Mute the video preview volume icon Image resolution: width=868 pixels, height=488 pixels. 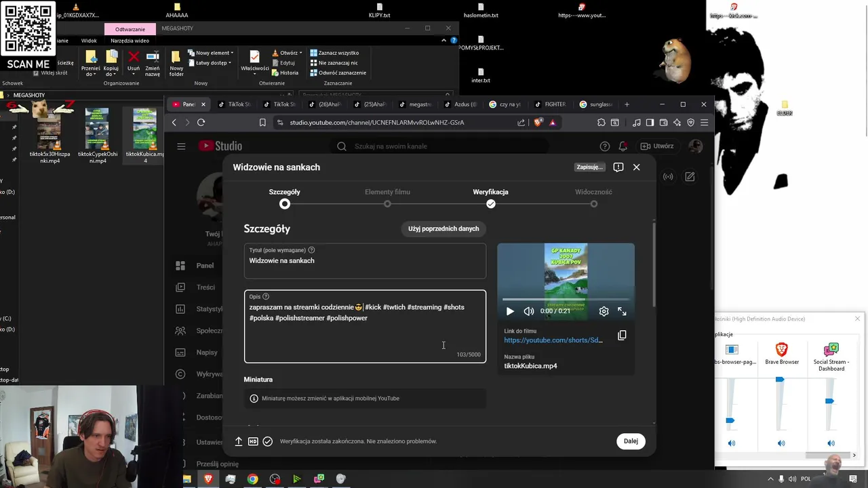pyautogui.click(x=529, y=311)
